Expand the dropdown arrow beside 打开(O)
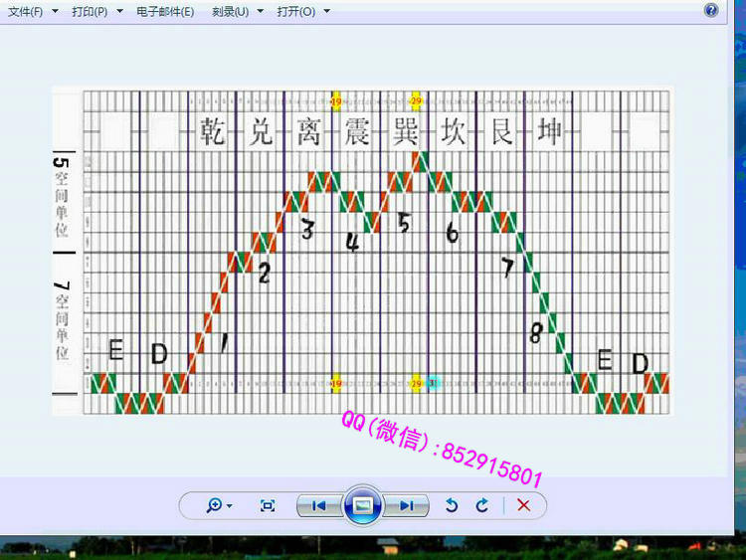 point(327,11)
